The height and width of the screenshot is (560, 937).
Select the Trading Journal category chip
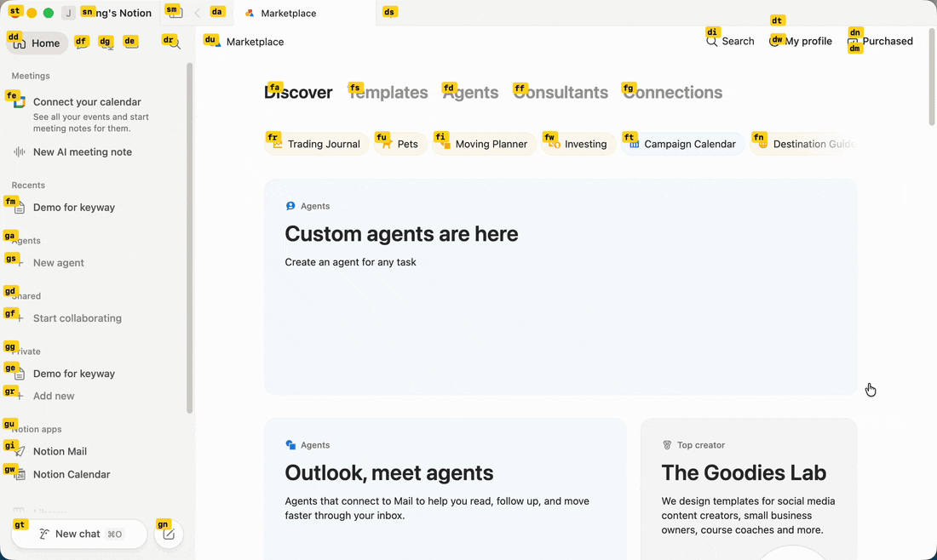317,144
